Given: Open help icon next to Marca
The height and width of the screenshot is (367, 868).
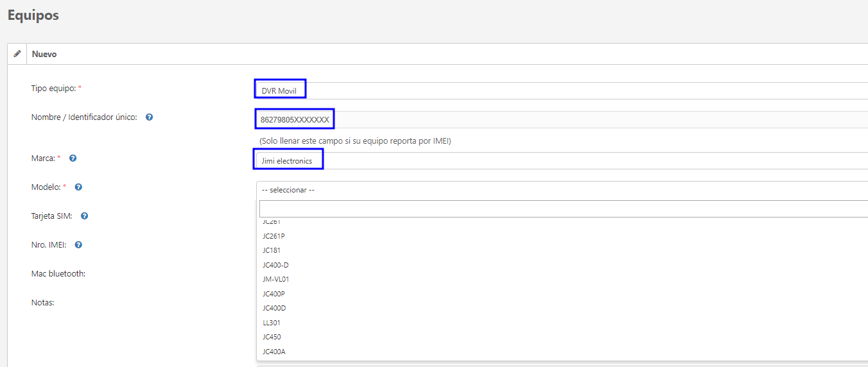Looking at the screenshot, I should (x=73, y=158).
